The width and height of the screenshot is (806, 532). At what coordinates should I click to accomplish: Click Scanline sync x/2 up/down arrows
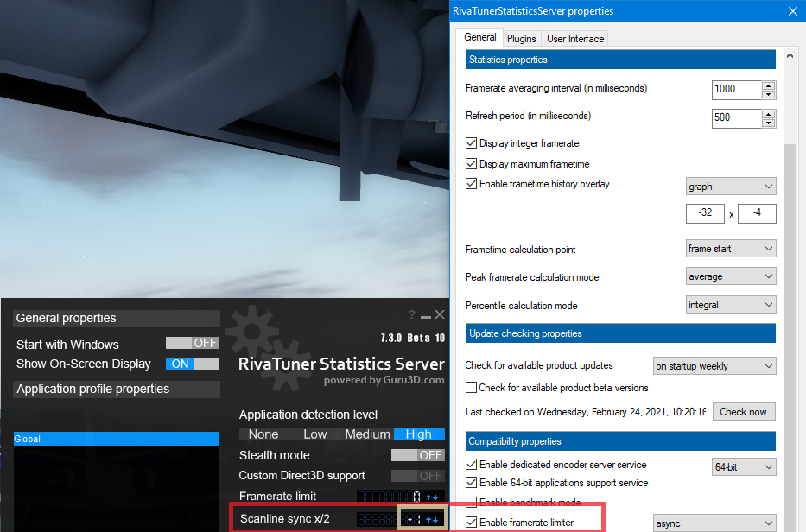tap(432, 520)
